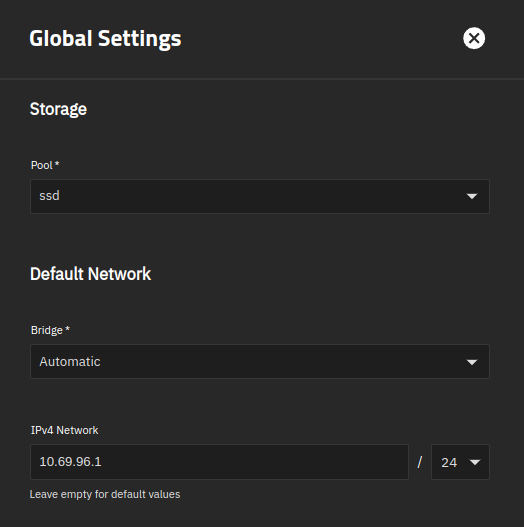Click the Pool field's dropdown arrow
Image resolution: width=524 pixels, height=527 pixels.
tap(472, 196)
